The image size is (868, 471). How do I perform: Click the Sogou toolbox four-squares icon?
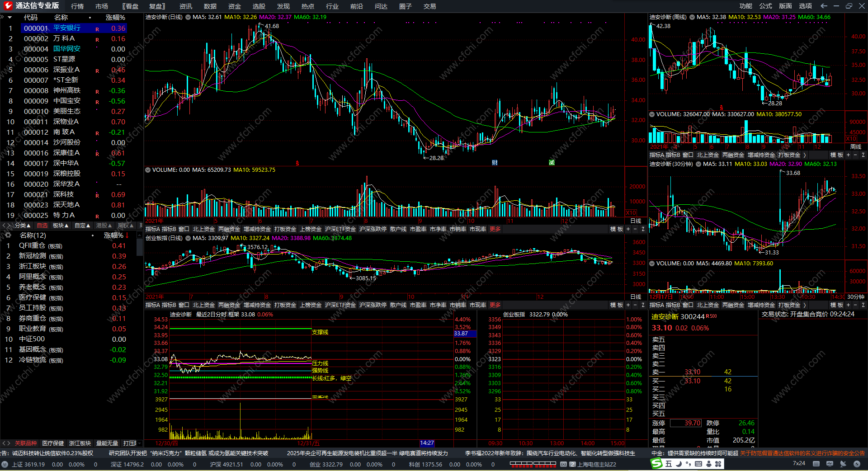718,464
